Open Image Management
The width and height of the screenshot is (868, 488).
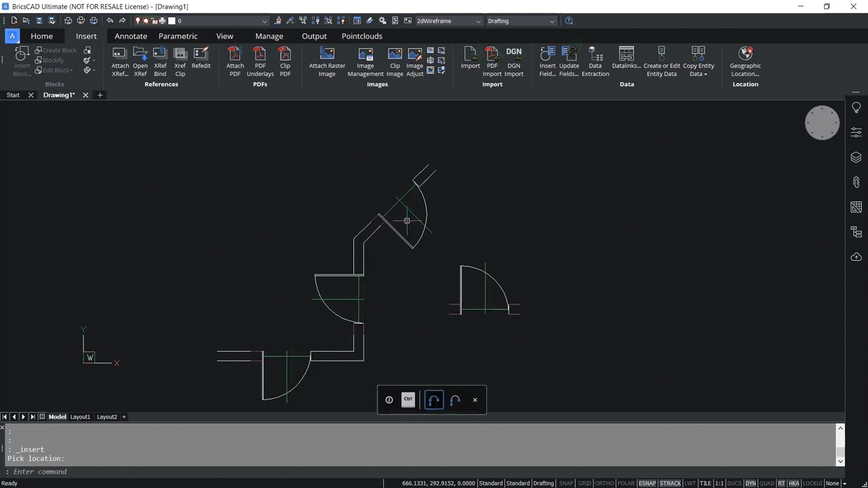click(366, 61)
